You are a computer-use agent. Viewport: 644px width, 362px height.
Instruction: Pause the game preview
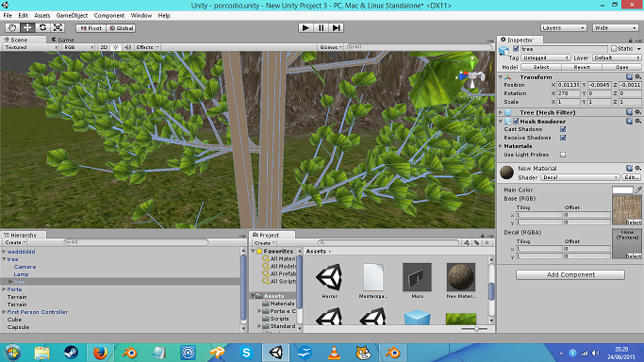tap(321, 28)
